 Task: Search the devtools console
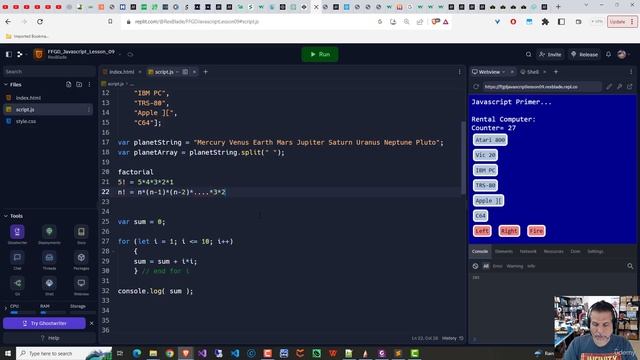click(x=630, y=266)
